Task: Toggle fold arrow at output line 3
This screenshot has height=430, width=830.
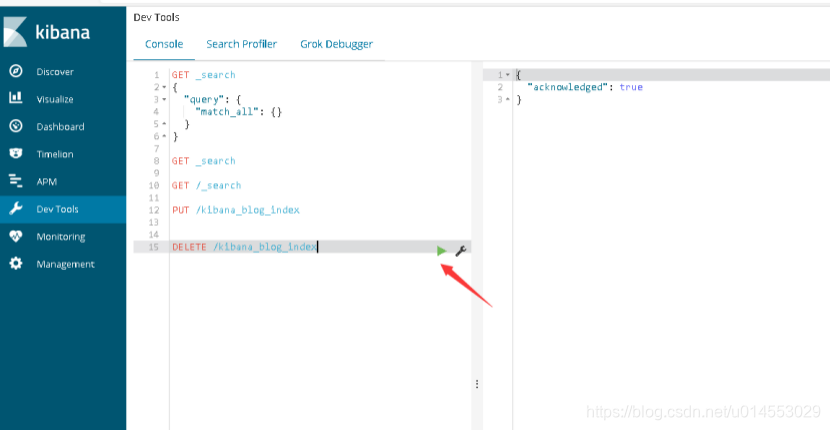Action: (508, 100)
